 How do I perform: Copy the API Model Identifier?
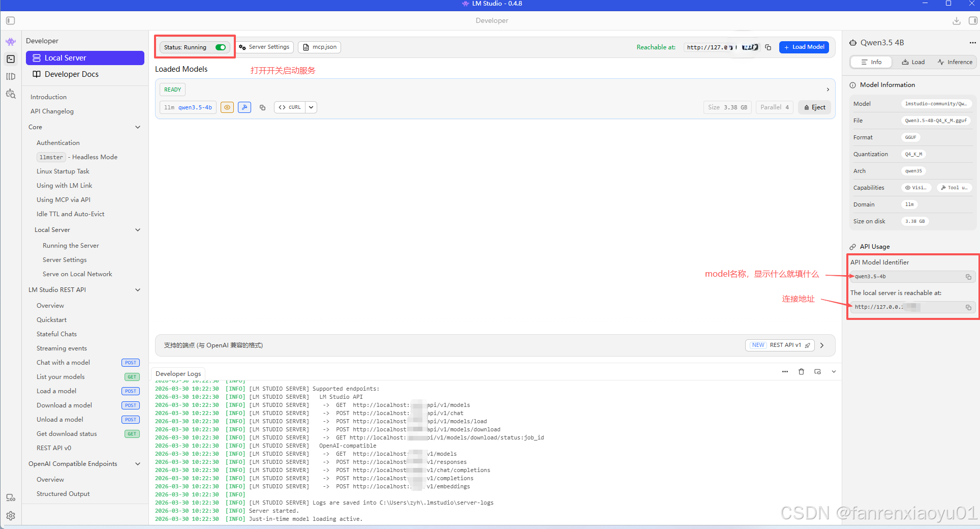click(968, 277)
